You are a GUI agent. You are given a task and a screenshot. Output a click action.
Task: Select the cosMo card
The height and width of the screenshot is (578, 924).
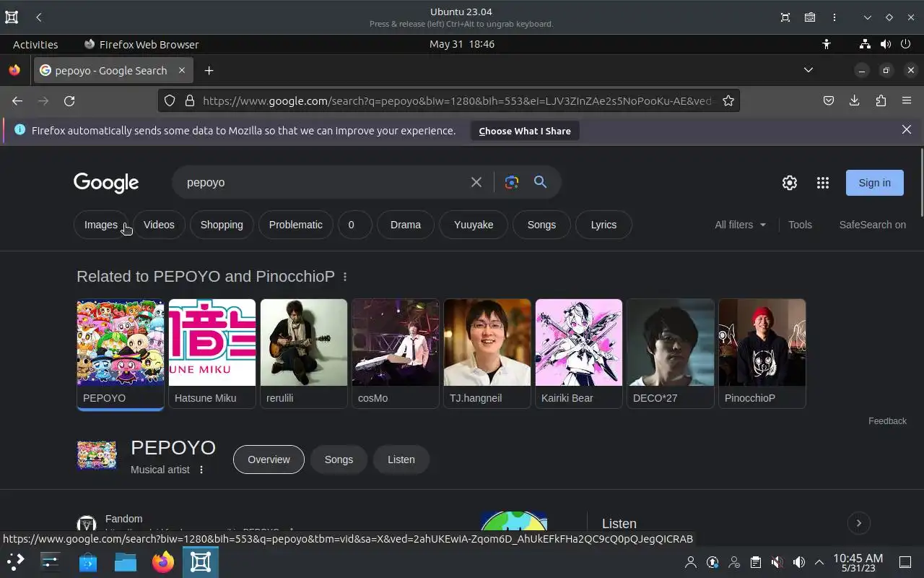(x=396, y=354)
